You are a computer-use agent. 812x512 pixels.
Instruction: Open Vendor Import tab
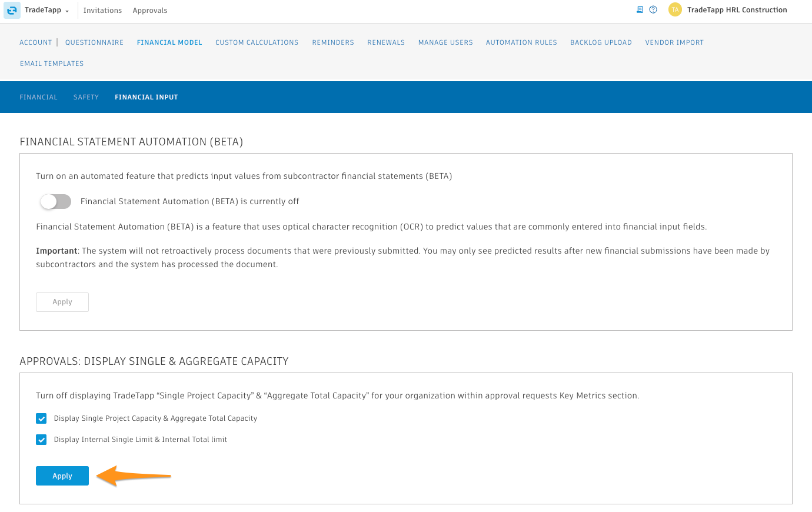click(x=674, y=42)
